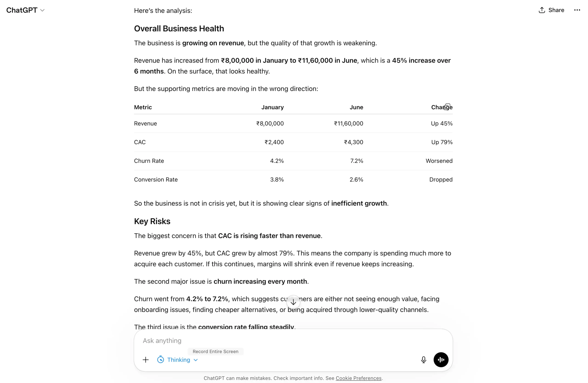
Task: Toggle screen recording via Record Entire Screen
Action: tap(215, 351)
